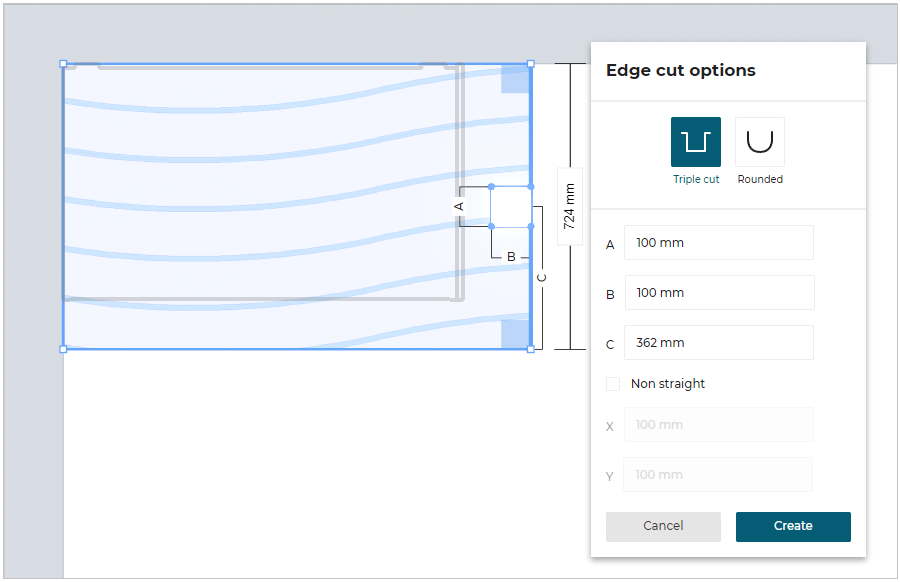
Task: Cancel the edge cut dialog
Action: coord(662,526)
